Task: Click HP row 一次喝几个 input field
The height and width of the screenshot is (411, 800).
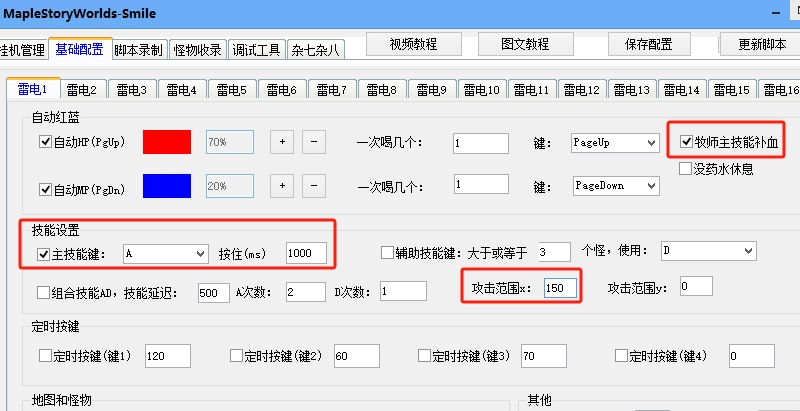Action: pyautogui.click(x=481, y=143)
